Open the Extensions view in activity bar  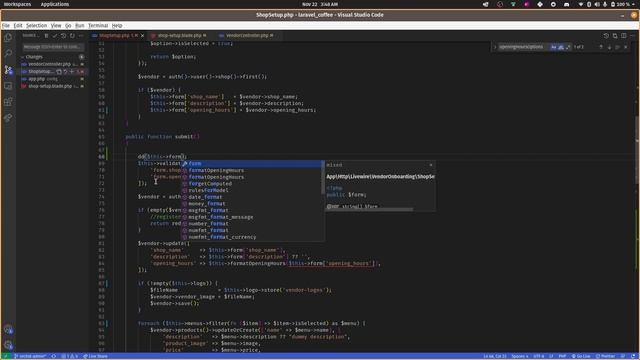(8, 102)
